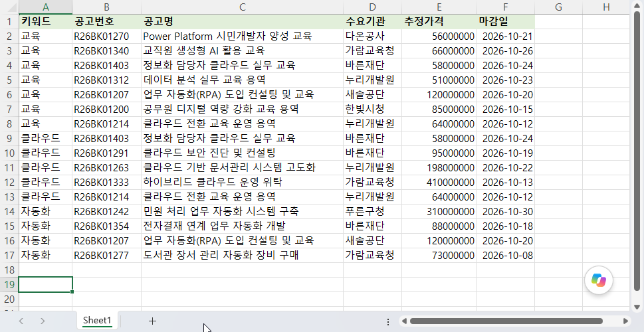Select cell with 한빛시청
The image size is (644, 332).
coord(373,109)
